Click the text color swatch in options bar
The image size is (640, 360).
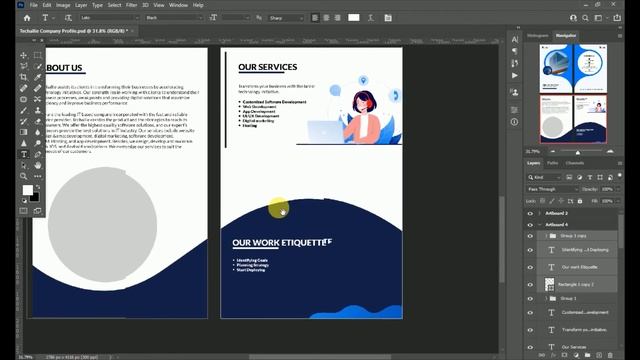pyautogui.click(x=354, y=18)
